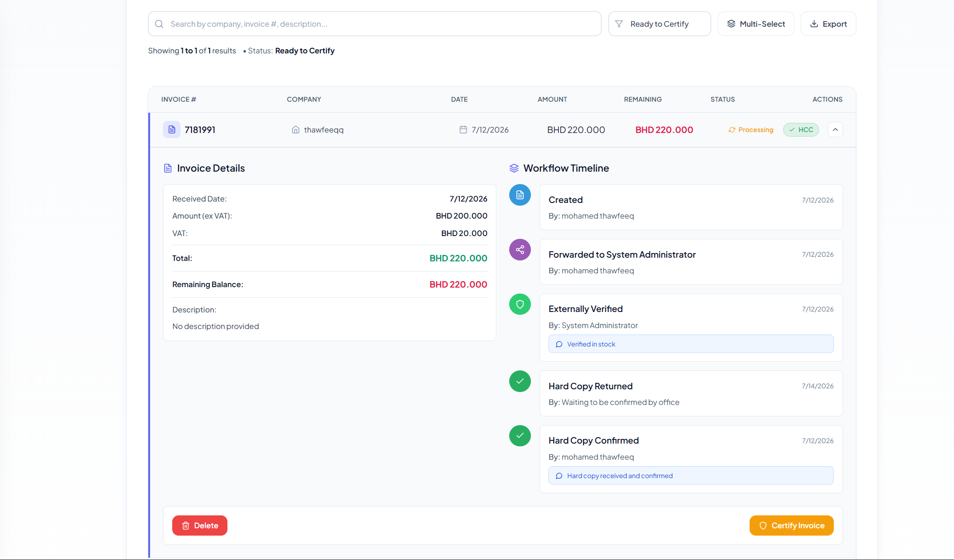
Task: Open the Ready to Certify filter dropdown
Action: [659, 24]
